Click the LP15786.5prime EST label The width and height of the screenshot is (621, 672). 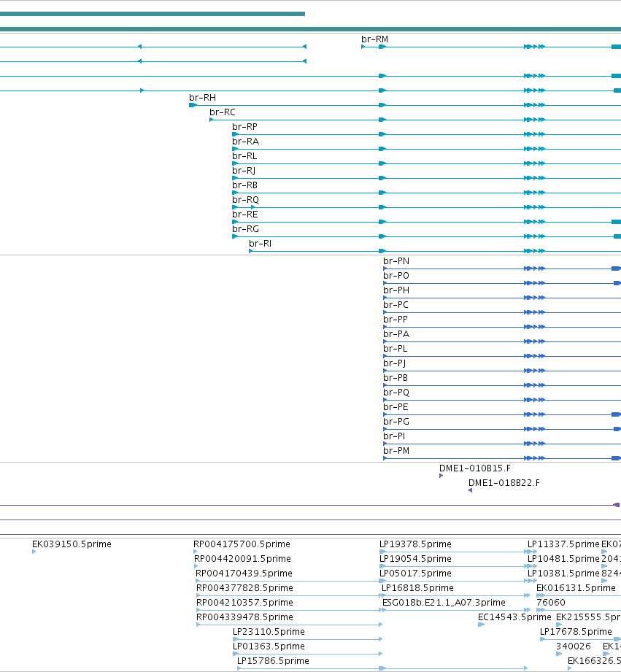[273, 660]
